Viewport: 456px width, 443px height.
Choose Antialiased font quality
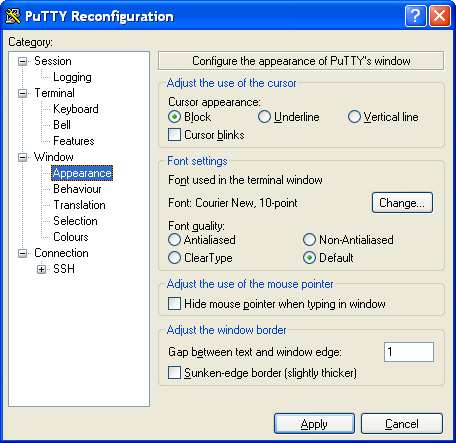[174, 240]
